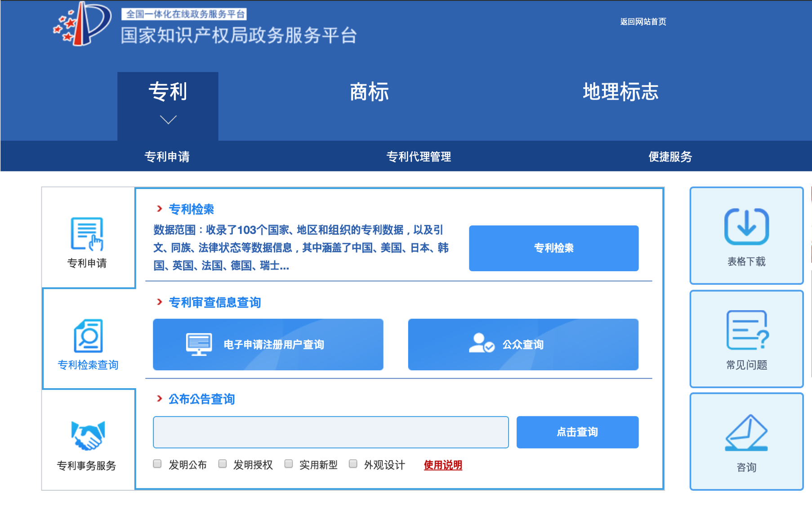Enable the 发明公布 checkbox
812x506 pixels.
[x=157, y=464]
